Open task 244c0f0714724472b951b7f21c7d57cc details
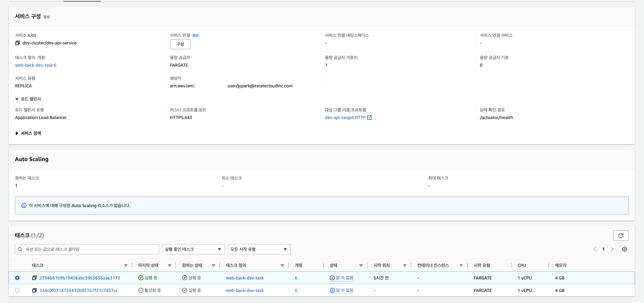 click(78, 290)
